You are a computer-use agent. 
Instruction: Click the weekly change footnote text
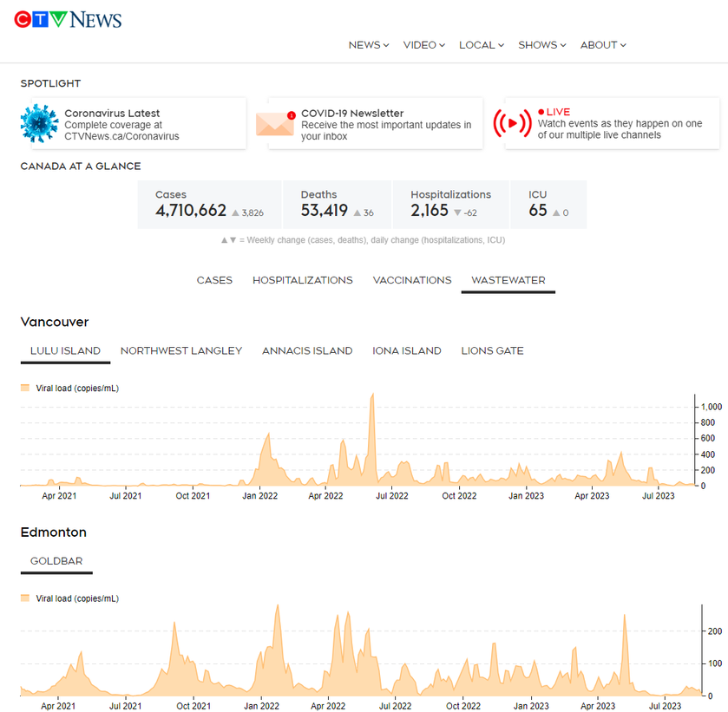point(363,240)
